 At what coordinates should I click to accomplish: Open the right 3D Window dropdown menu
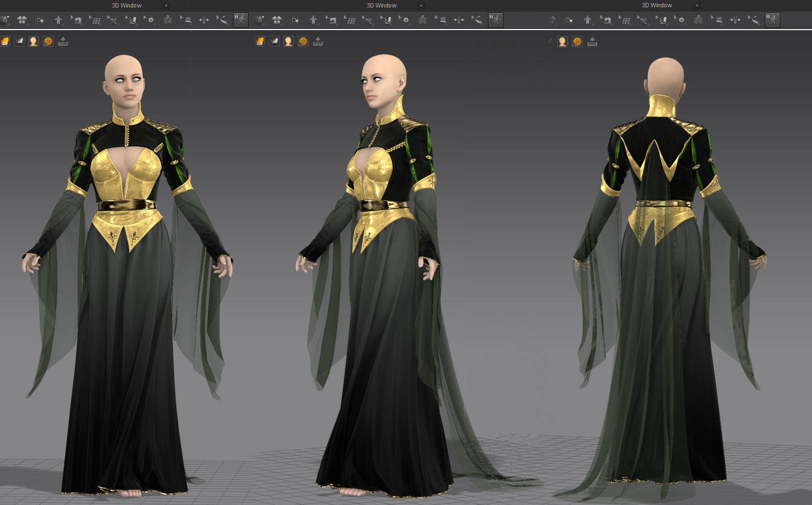point(696,5)
